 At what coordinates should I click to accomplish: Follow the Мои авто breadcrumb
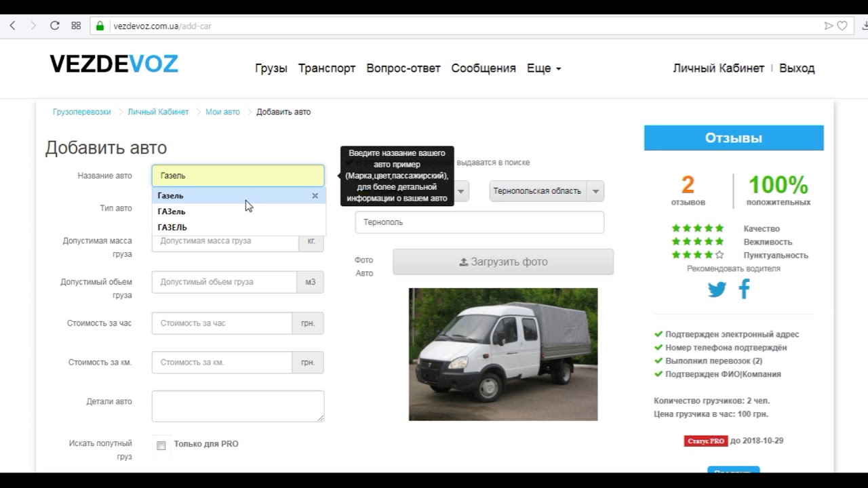coord(222,112)
